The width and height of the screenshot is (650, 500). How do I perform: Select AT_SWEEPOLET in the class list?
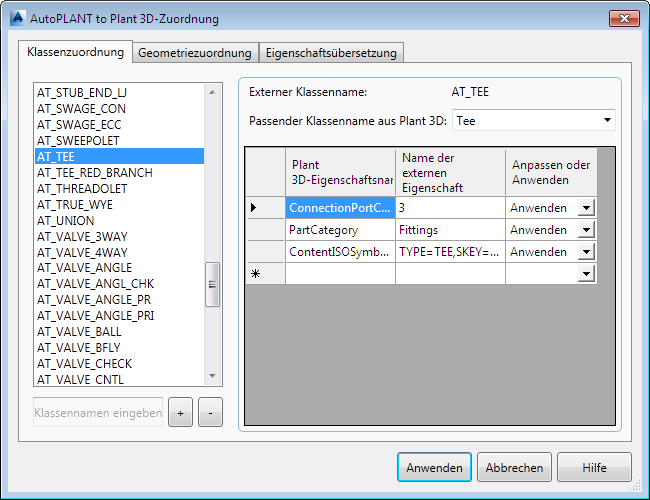pos(119,141)
